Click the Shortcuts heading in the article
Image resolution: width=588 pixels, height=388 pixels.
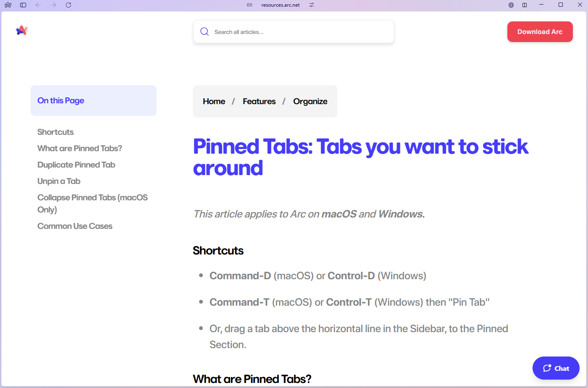(218, 250)
